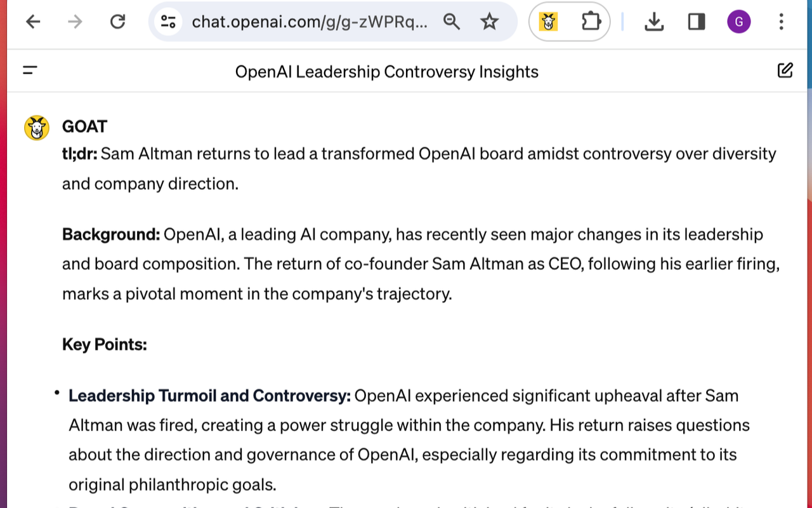Viewport: 812px width, 508px height.
Task: Click the Key Points heading
Action: point(105,345)
